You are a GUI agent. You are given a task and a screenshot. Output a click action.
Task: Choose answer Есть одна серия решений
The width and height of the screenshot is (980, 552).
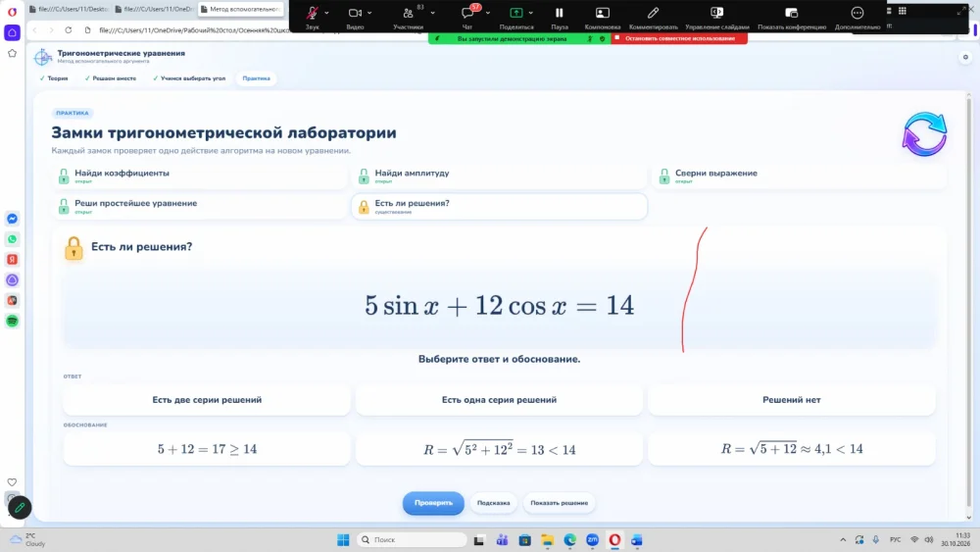[499, 399]
